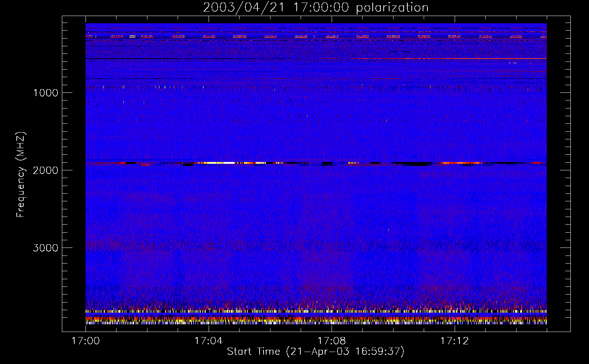Click the 17:00 time tick label
The height and width of the screenshot is (364, 589).
pos(86,341)
